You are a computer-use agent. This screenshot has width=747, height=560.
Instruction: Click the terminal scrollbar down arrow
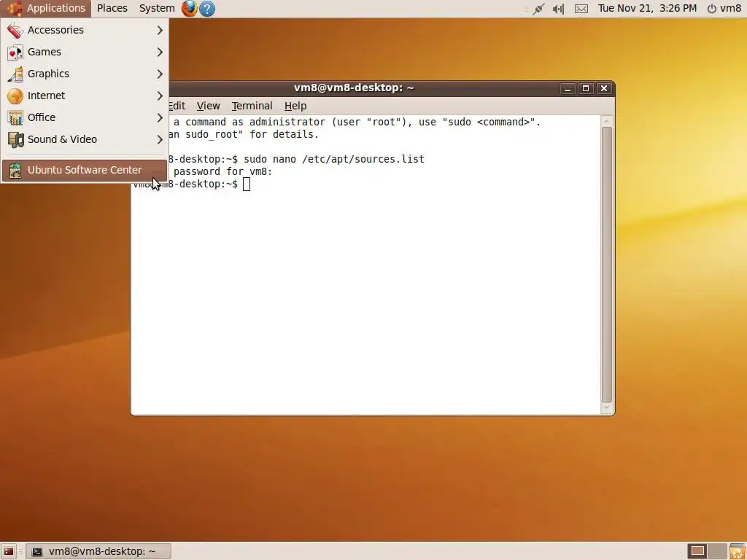pos(606,408)
